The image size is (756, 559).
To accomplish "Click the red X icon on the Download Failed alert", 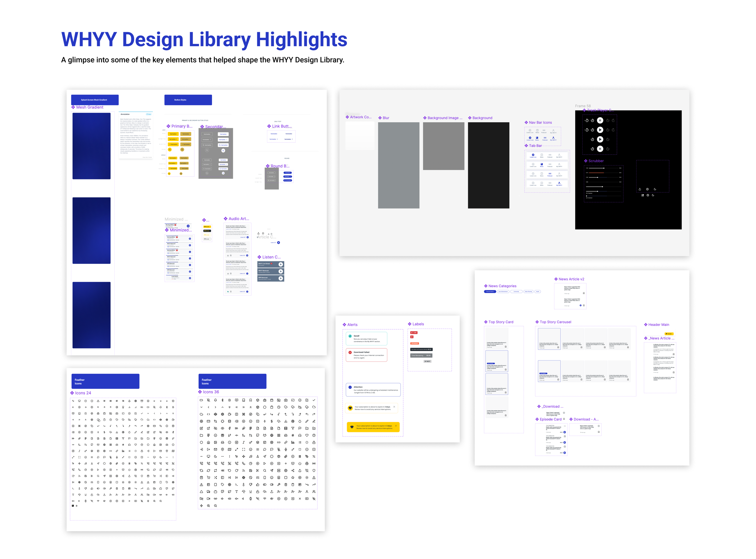I will point(350,352).
